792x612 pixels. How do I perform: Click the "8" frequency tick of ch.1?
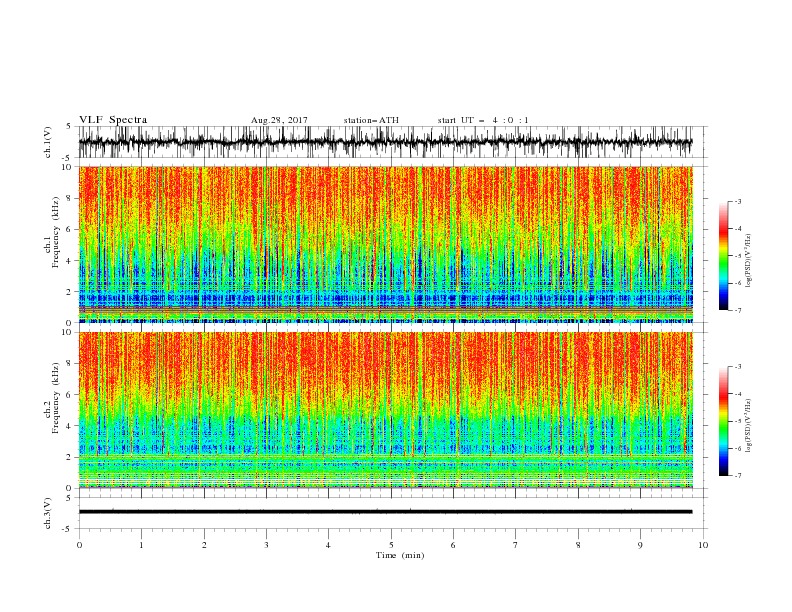pos(69,198)
